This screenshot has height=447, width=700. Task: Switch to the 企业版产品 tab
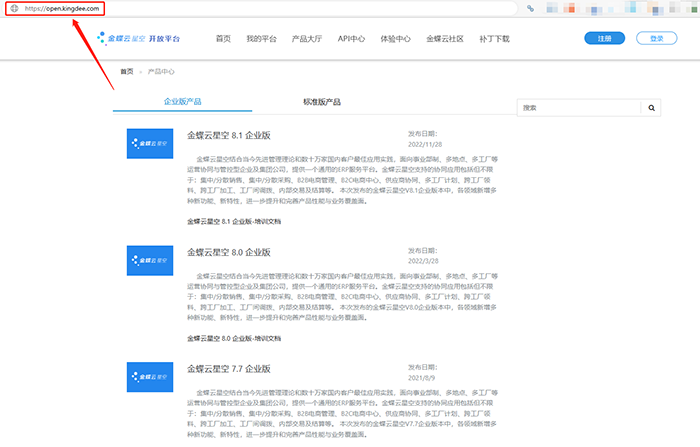(x=183, y=102)
